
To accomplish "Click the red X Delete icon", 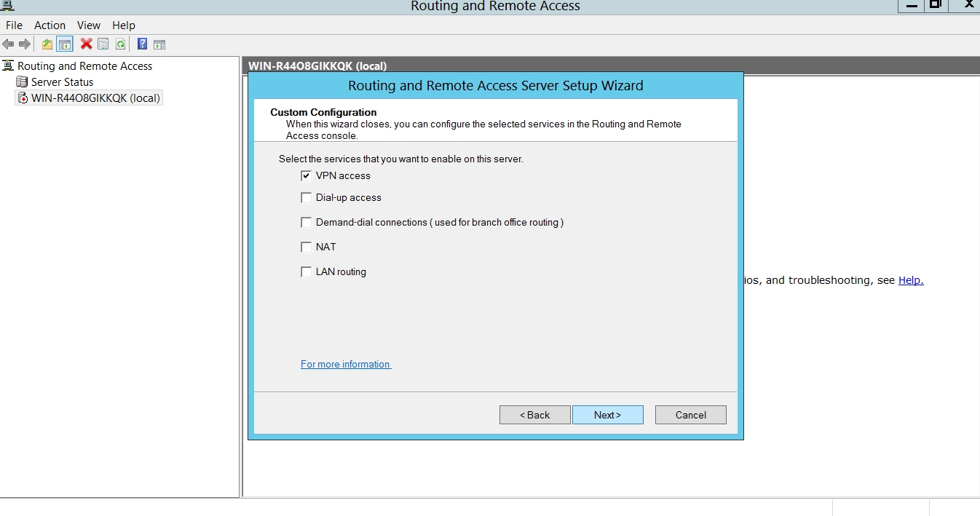I will tap(86, 44).
